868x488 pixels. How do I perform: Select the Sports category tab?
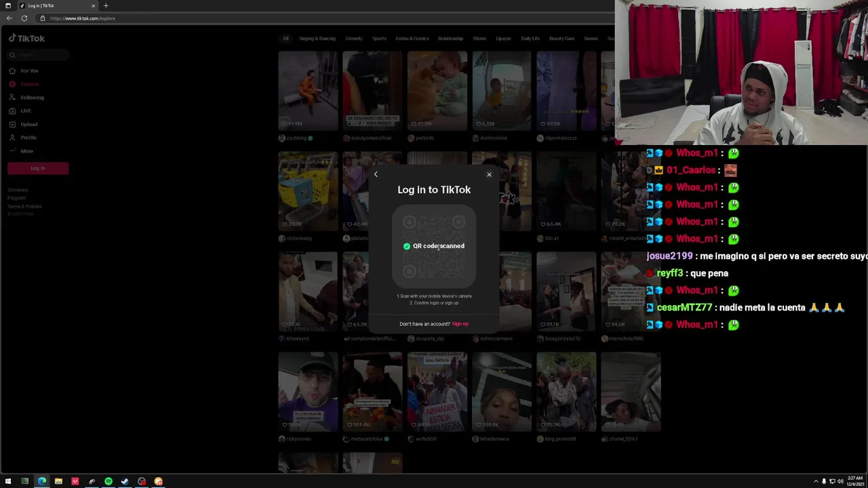pyautogui.click(x=379, y=39)
